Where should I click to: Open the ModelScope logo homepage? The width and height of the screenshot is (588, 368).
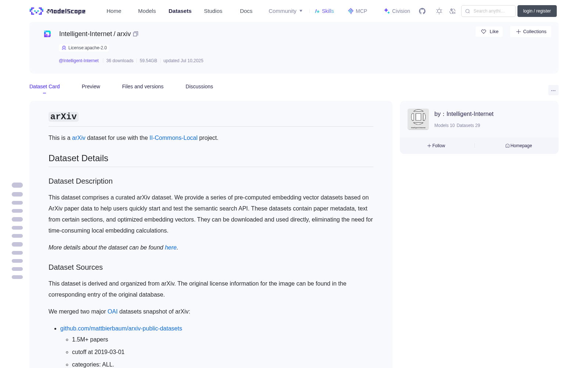57,11
